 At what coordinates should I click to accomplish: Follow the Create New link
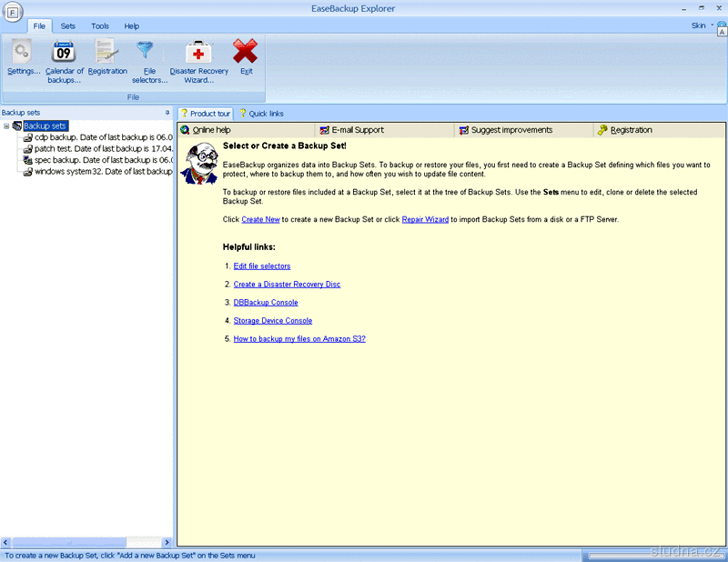[x=260, y=219]
